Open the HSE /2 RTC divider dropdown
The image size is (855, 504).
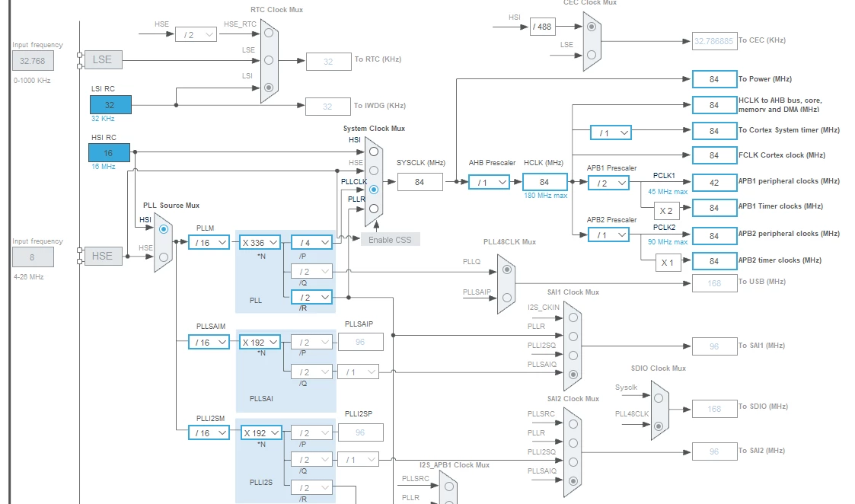pyautogui.click(x=196, y=34)
